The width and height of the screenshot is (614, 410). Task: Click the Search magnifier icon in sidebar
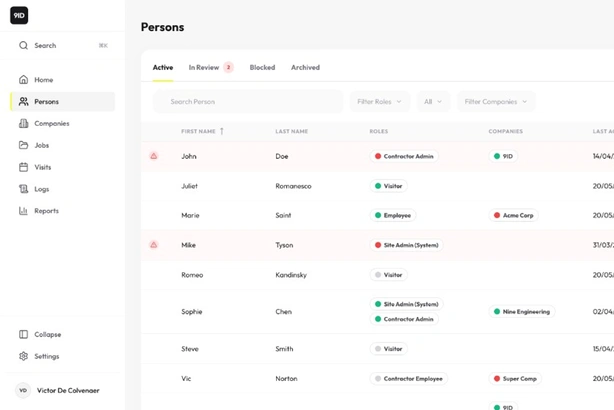point(23,45)
